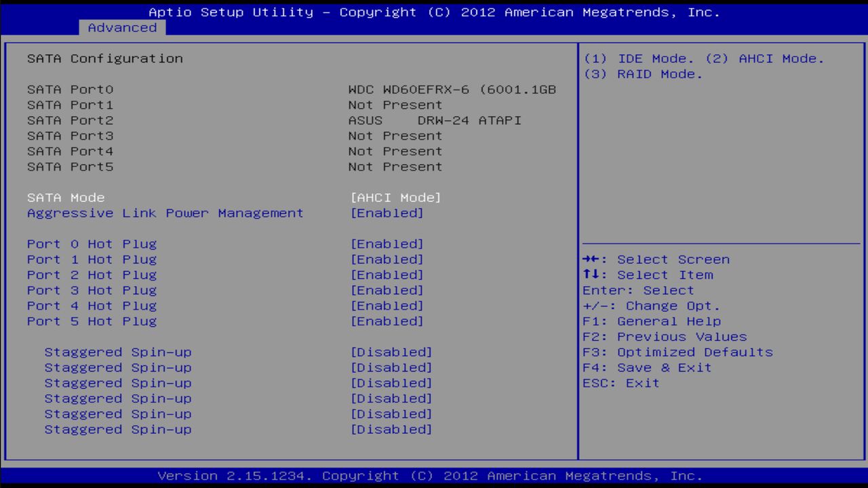Click Not Present value for SATA Port1

pyautogui.click(x=395, y=105)
